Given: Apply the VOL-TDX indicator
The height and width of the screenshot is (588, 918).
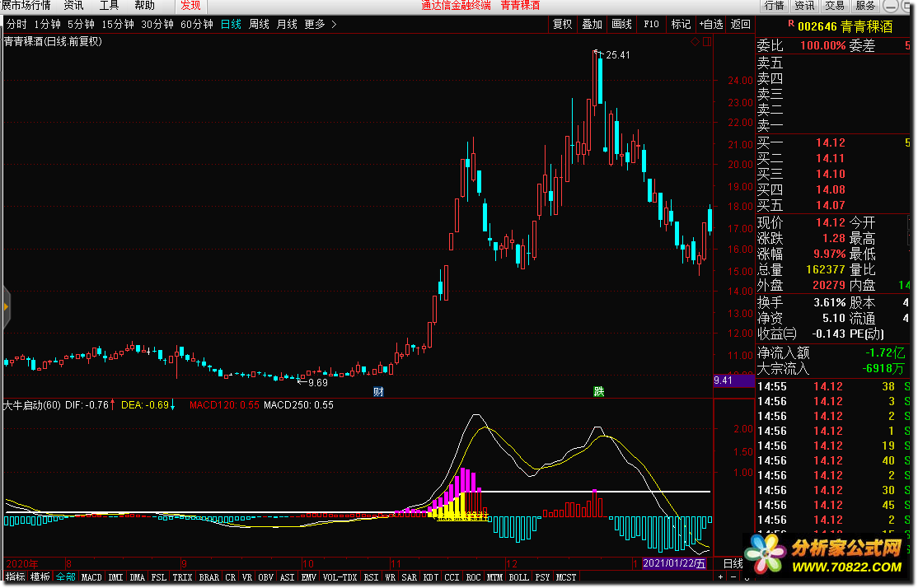Looking at the screenshot, I should [x=340, y=577].
